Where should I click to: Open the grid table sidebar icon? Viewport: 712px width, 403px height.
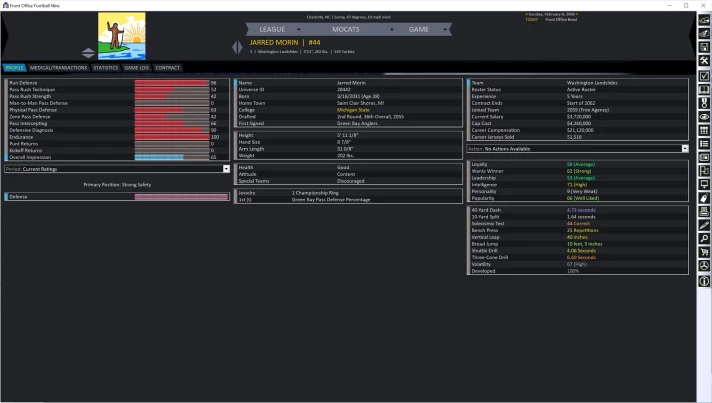click(704, 130)
